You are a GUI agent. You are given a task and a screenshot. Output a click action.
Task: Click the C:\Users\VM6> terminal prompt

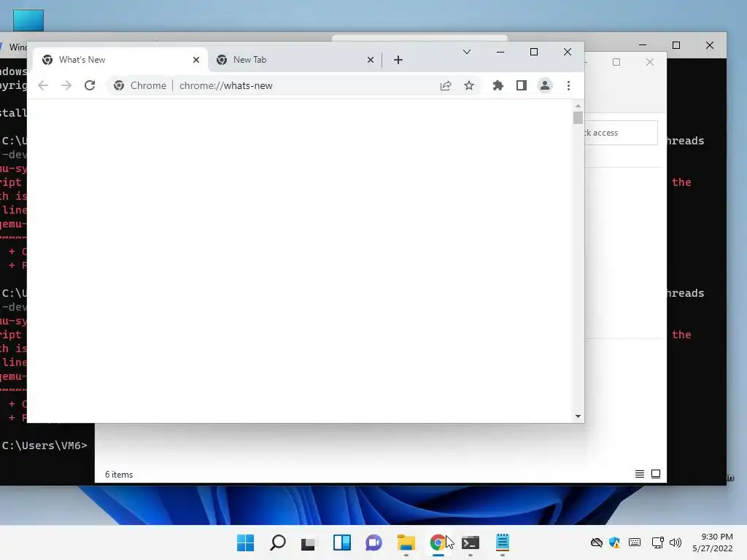coord(44,446)
